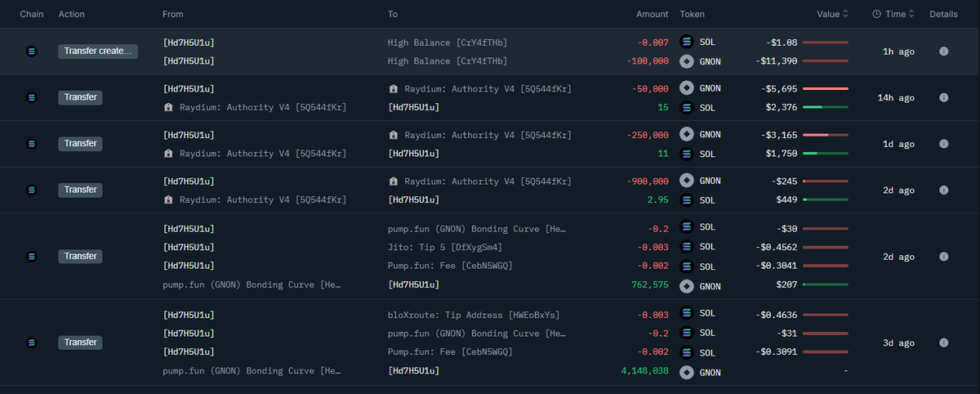This screenshot has width=980, height=394.
Task: Click the SOL token icon valued at -$0.4562
Action: pyautogui.click(x=687, y=247)
